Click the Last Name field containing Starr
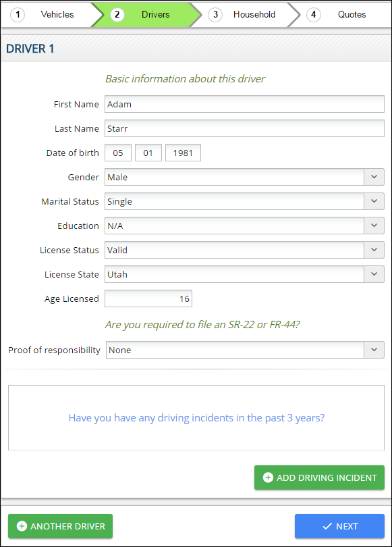 [244, 128]
